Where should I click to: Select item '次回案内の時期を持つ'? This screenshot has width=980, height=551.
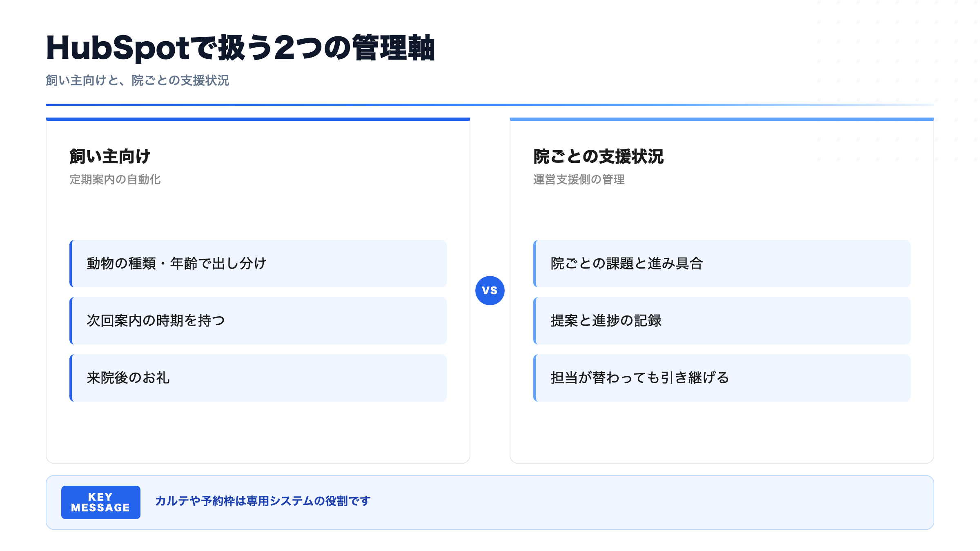click(258, 321)
